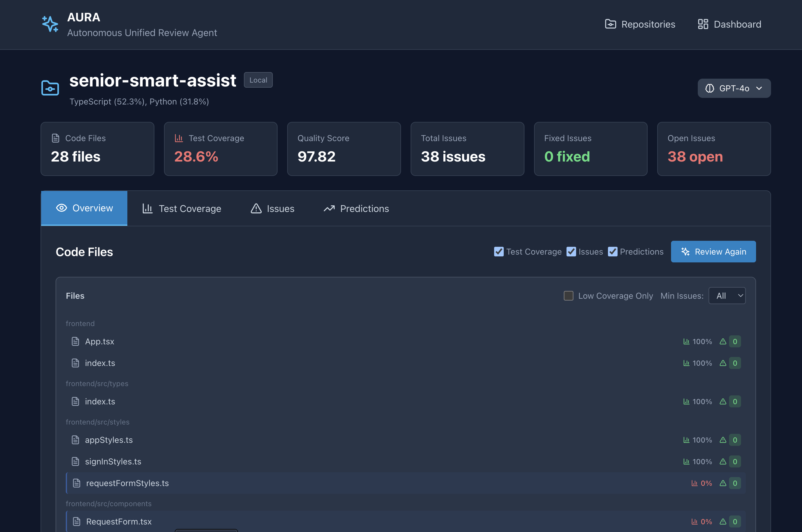This screenshot has height=532, width=802.
Task: Uncheck the Test Coverage review checkbox
Action: (499, 251)
